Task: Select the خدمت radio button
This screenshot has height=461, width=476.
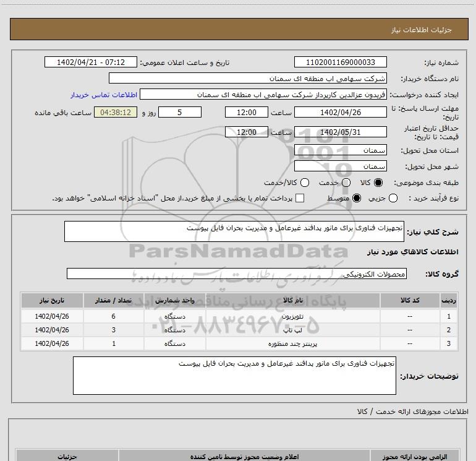Action: (346, 183)
